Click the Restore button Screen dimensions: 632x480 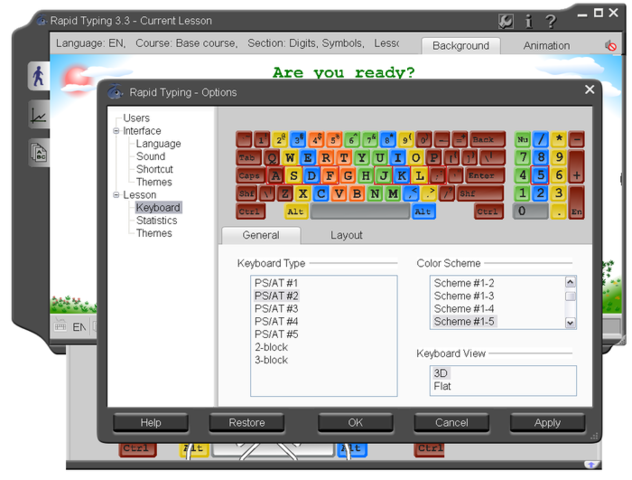tap(247, 422)
